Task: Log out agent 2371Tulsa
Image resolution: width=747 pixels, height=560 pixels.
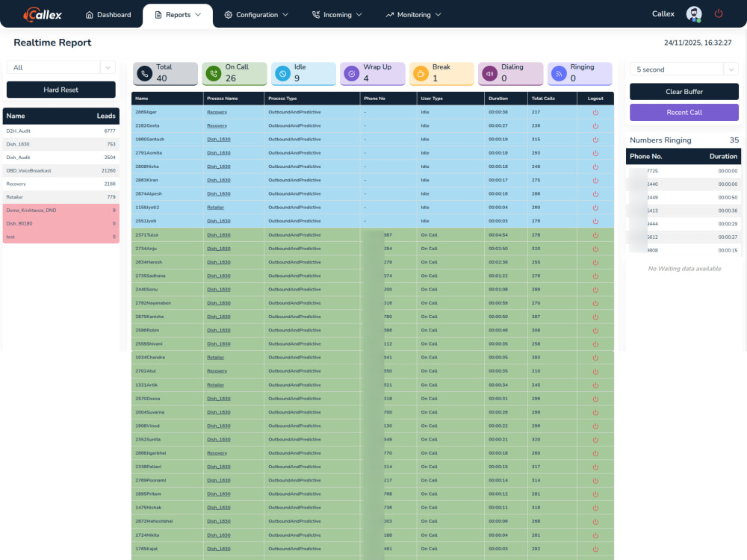Action: coord(595,235)
